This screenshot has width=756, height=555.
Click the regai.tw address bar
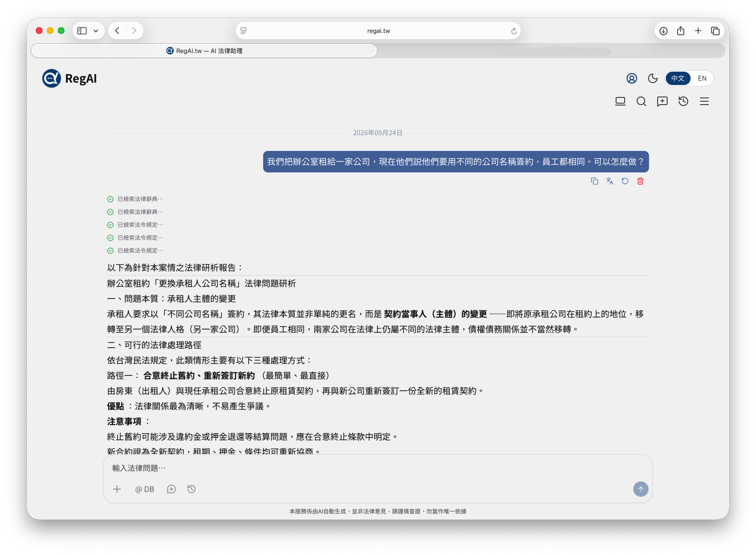click(378, 31)
